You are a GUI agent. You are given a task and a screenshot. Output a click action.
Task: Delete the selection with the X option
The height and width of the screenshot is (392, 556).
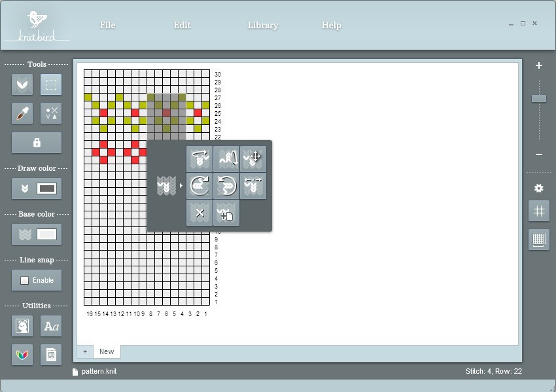tap(198, 212)
